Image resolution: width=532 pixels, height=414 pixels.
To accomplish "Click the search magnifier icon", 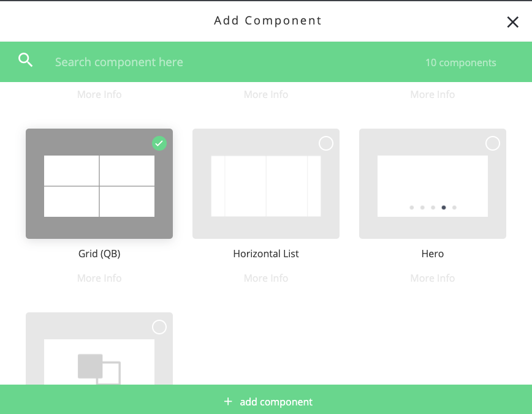I will [x=26, y=60].
